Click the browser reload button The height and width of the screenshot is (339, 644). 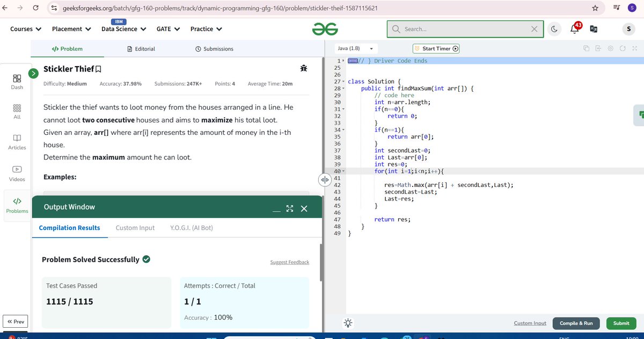[35, 8]
